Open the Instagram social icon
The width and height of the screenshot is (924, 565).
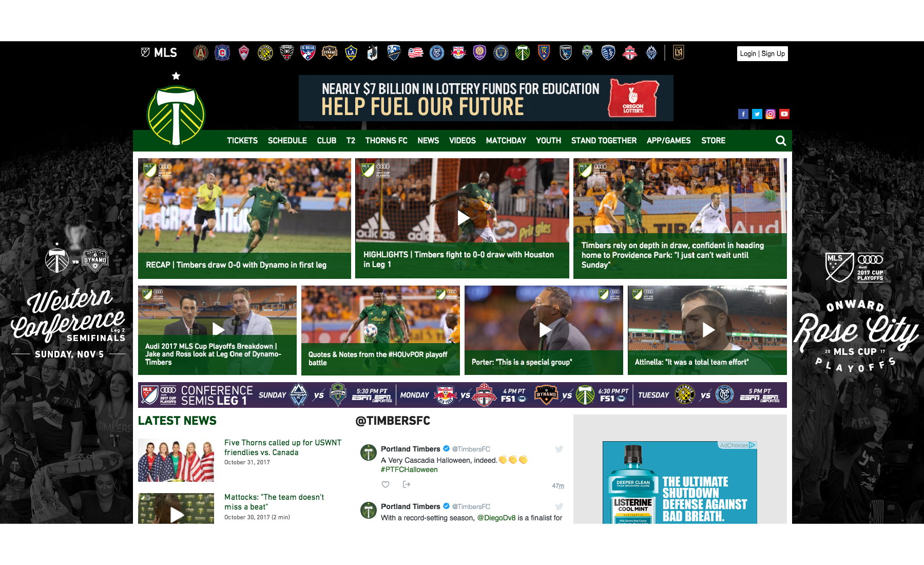coord(771,114)
